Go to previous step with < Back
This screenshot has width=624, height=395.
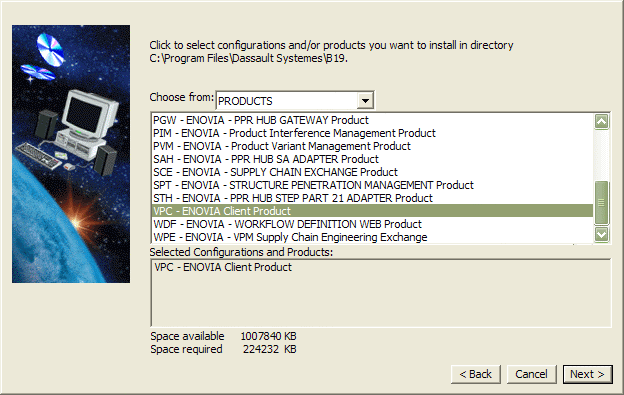point(476,374)
